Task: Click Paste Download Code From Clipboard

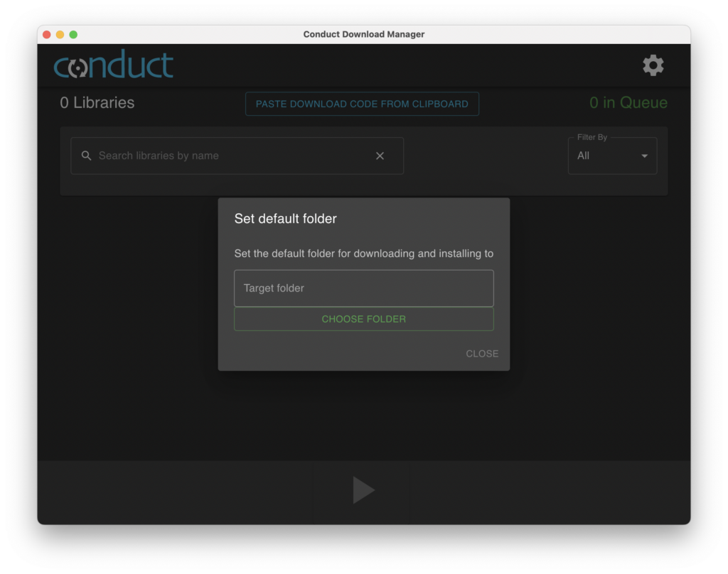Action: coord(362,104)
